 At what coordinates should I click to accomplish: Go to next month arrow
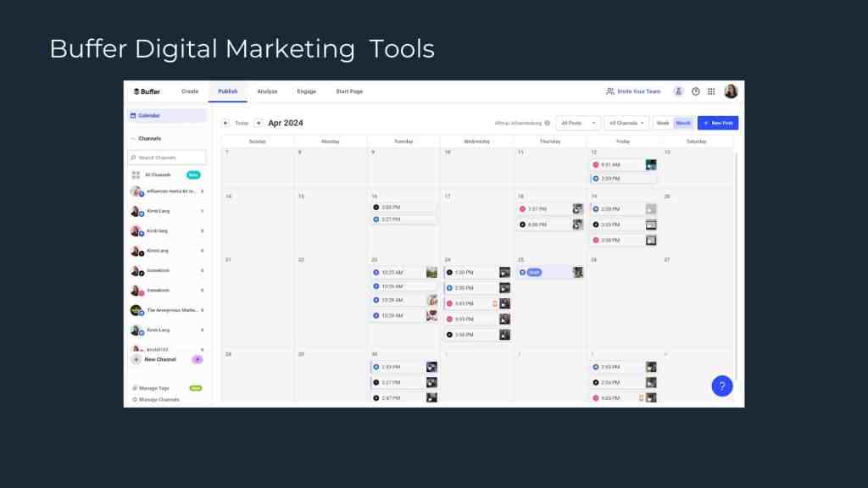pos(259,123)
